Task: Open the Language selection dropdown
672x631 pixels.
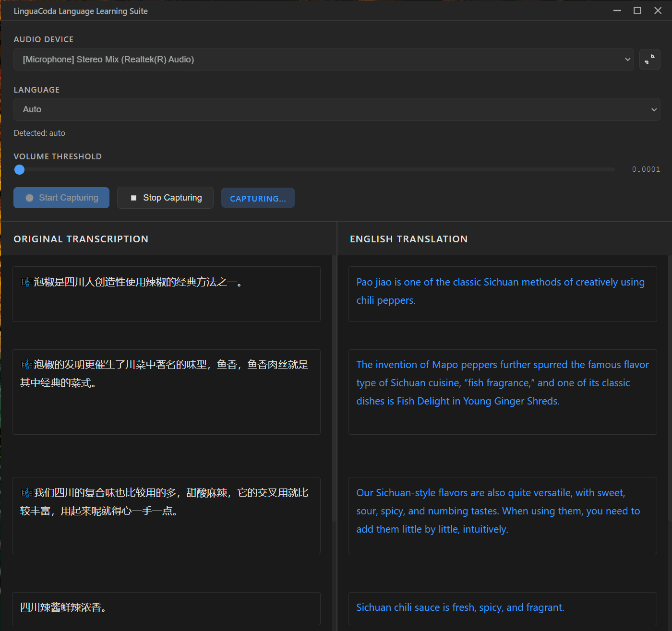Action: pyautogui.click(x=336, y=109)
